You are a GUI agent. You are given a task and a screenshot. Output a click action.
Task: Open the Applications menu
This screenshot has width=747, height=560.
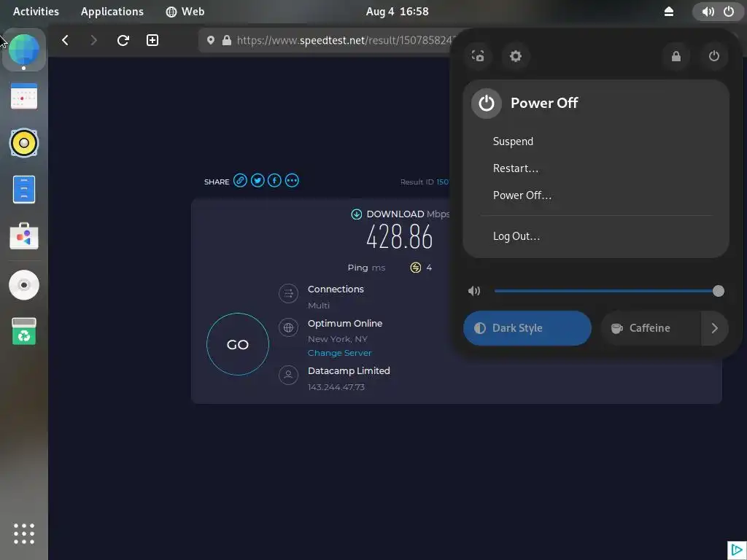tap(112, 12)
